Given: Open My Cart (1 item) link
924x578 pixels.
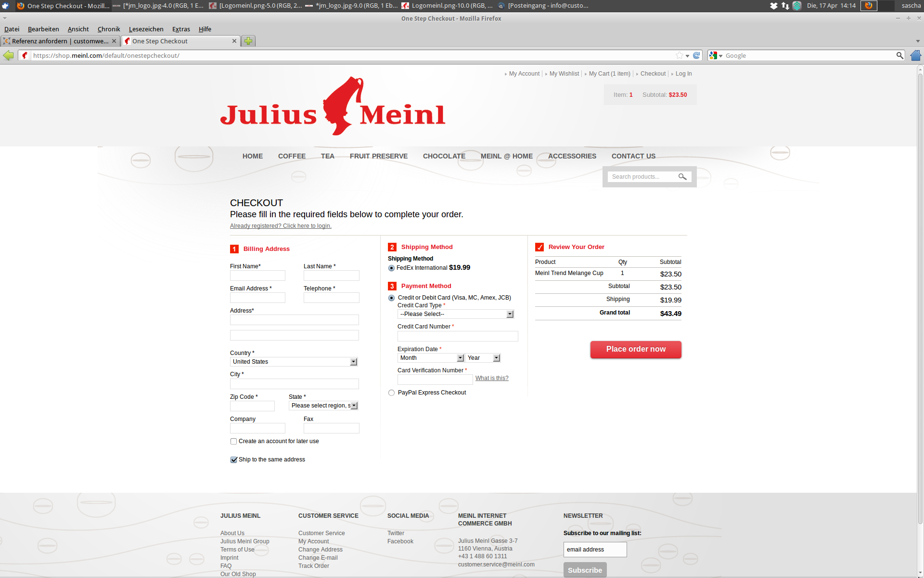Looking at the screenshot, I should [x=609, y=74].
